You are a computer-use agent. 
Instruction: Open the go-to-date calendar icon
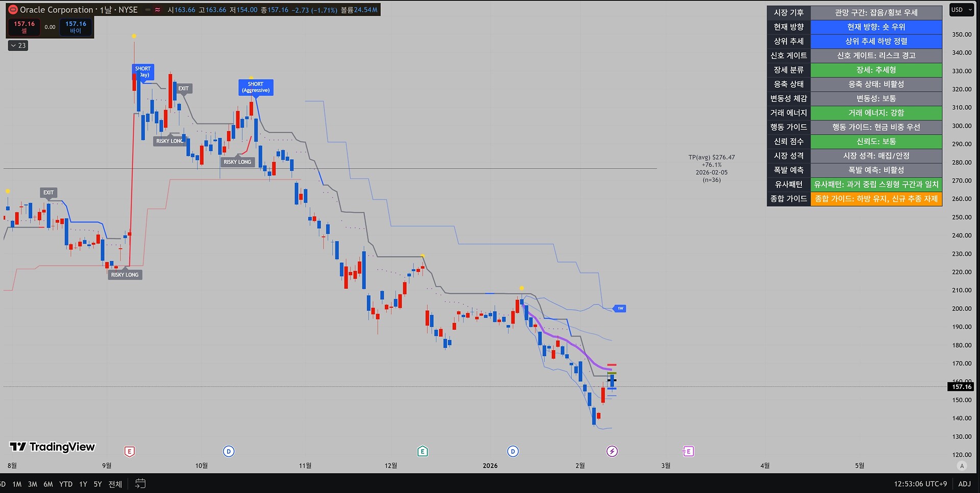[x=140, y=484]
